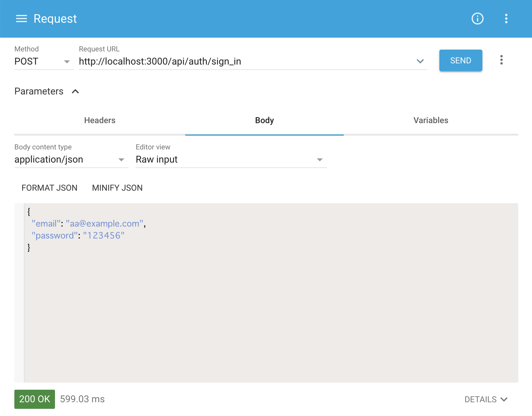Select the Body tab

point(264,120)
